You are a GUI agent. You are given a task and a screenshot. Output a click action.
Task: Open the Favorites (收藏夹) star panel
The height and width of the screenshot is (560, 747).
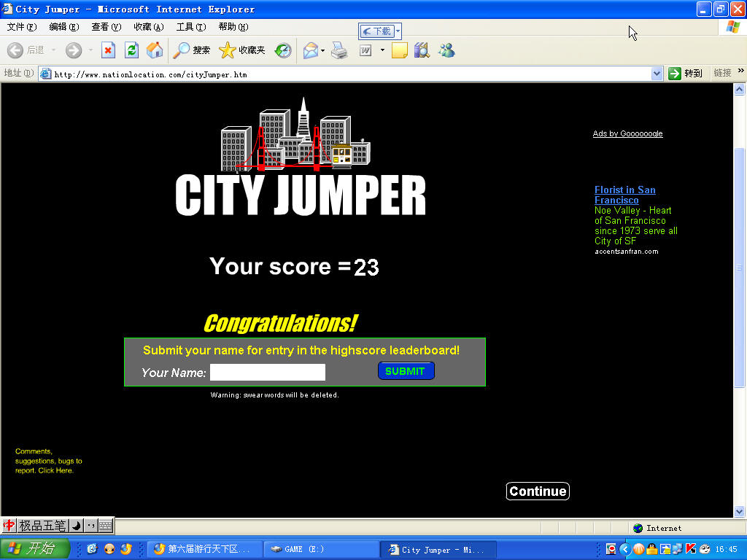point(242,50)
